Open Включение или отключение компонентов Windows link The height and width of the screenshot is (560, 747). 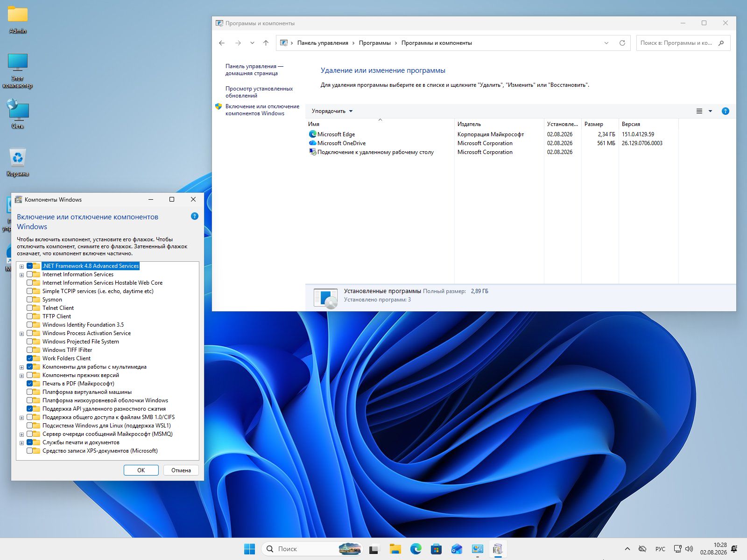click(262, 110)
